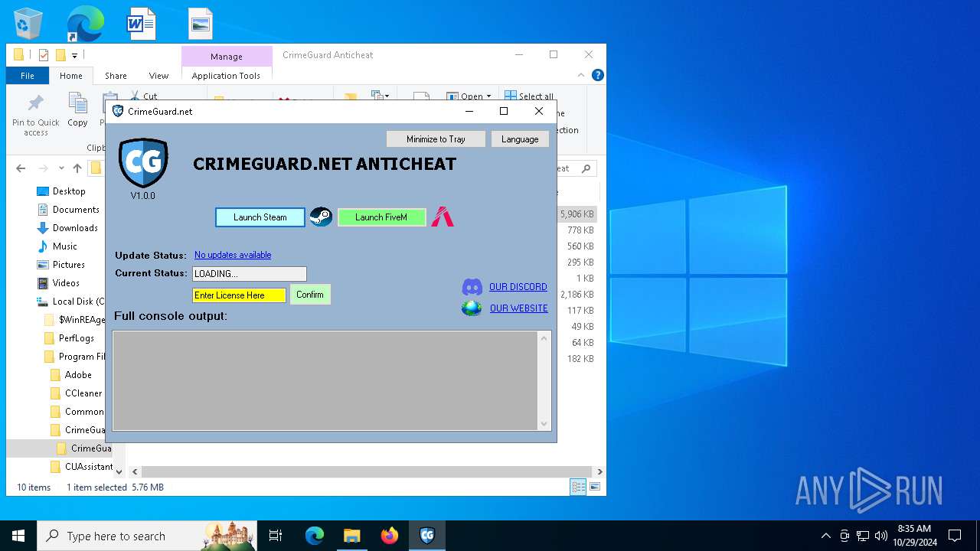The width and height of the screenshot is (980, 551).
Task: Select the Word document desktop icon
Action: 142,24
